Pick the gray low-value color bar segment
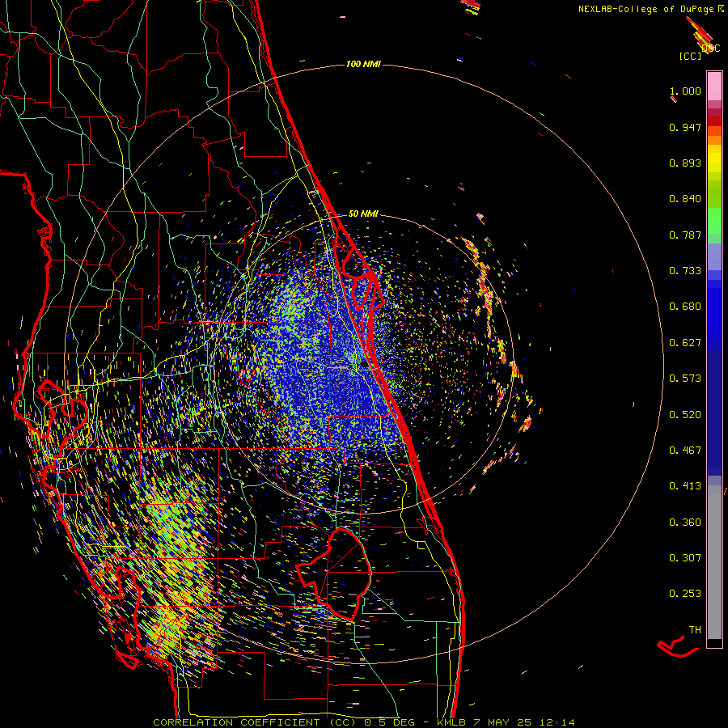 pos(714,562)
